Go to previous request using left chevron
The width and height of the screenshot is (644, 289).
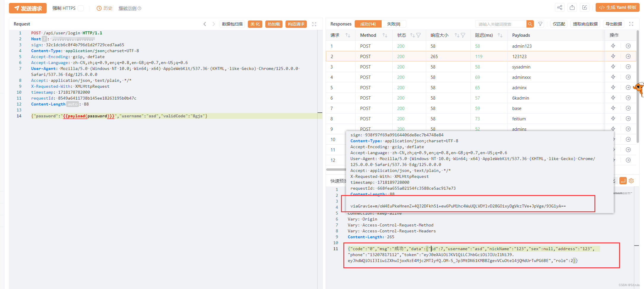pos(205,24)
